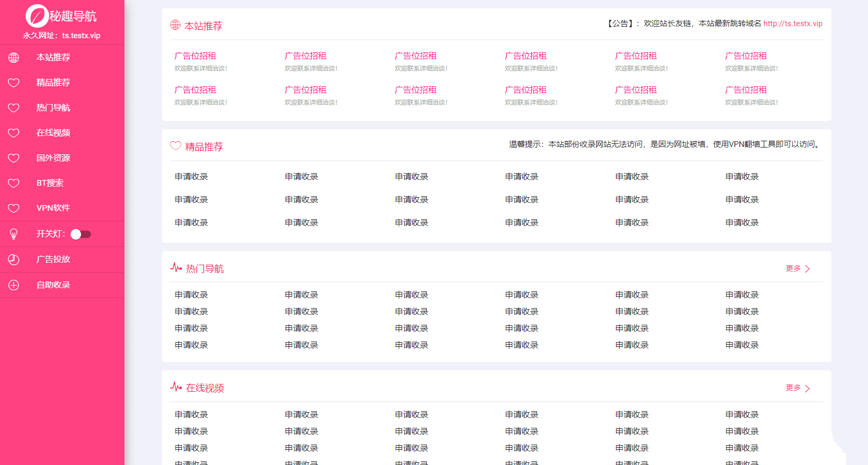Click the 永久网址: ts.testx.vip text in the sidebar
Image resolution: width=868 pixels, height=465 pixels.
point(62,36)
